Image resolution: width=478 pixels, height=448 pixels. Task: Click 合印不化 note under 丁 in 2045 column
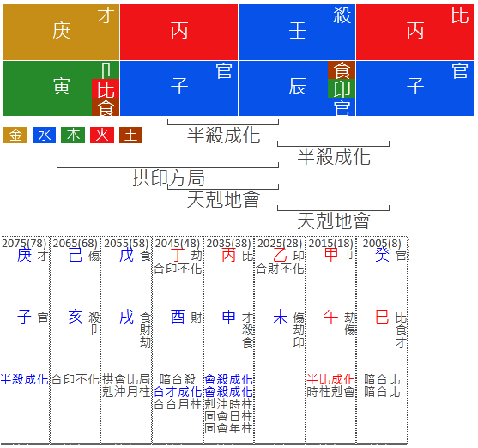178,269
